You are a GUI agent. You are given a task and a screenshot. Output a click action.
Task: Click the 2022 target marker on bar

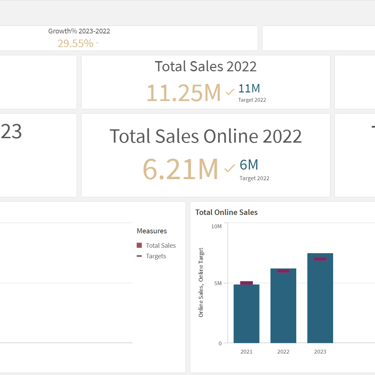click(x=283, y=271)
